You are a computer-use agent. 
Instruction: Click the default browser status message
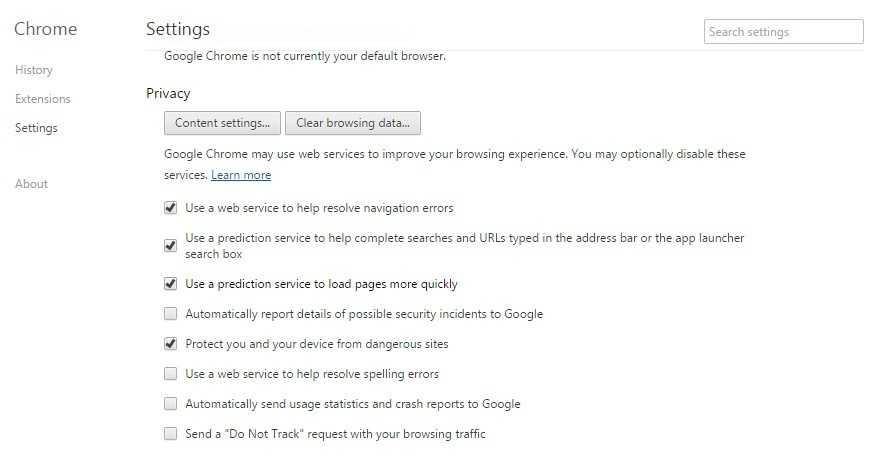(305, 56)
